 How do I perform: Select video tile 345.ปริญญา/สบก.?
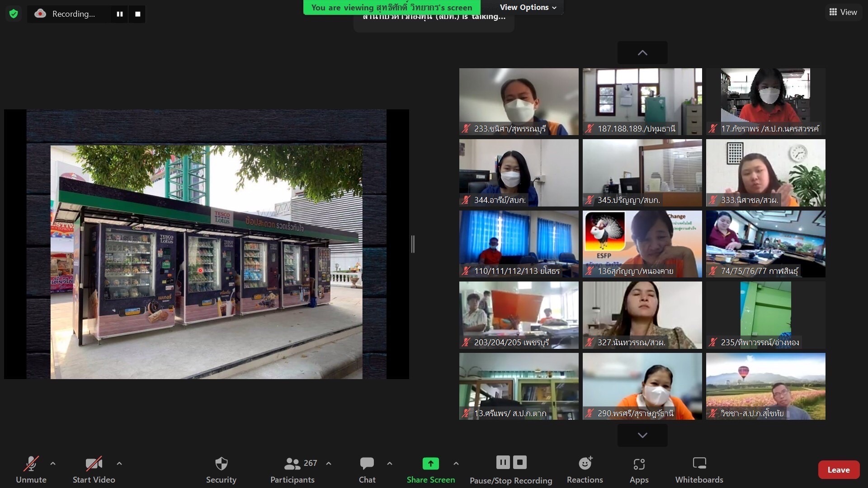pyautogui.click(x=642, y=173)
